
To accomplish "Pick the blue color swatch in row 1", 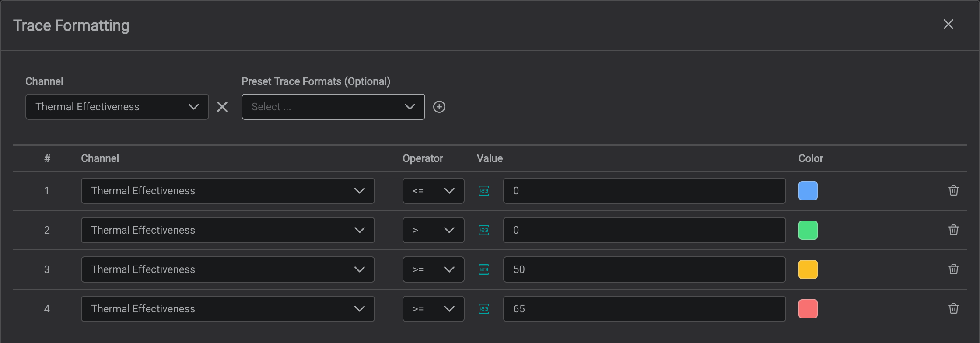I will [808, 191].
